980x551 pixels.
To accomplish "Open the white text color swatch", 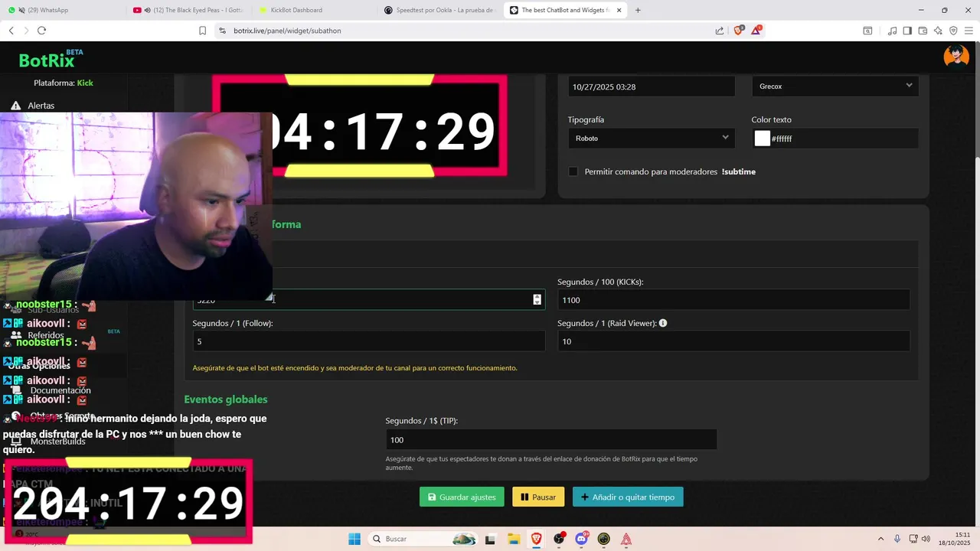I will [762, 139].
